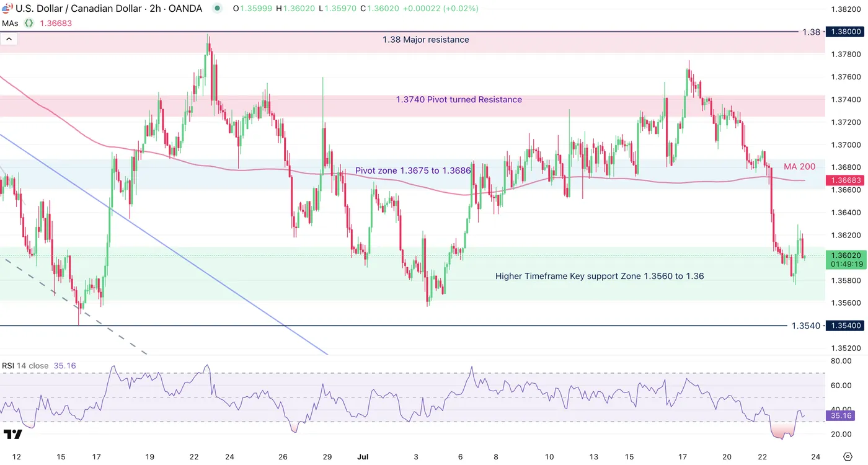This screenshot has height=465, width=868.
Task: Click the MA 200 value tag 1.36683
Action: pyautogui.click(x=846, y=180)
